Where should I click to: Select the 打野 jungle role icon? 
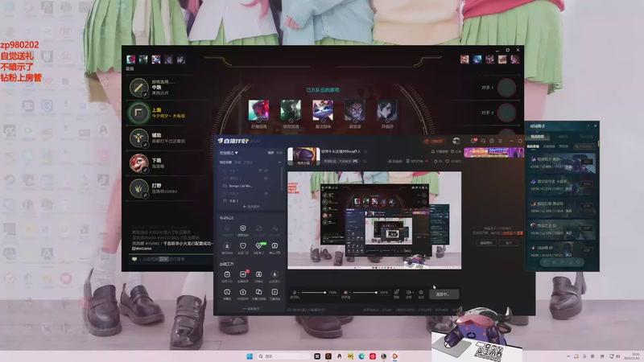pyautogui.click(x=138, y=188)
